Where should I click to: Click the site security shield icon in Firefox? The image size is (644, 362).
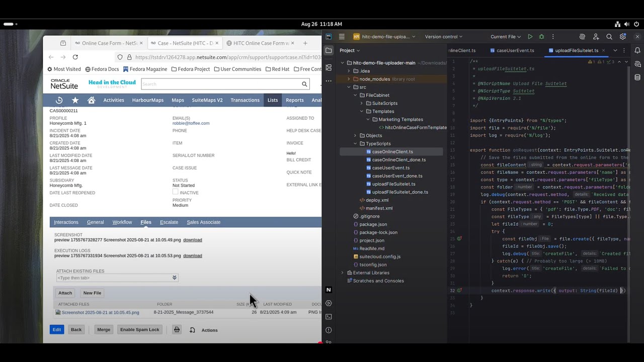pyautogui.click(x=119, y=57)
